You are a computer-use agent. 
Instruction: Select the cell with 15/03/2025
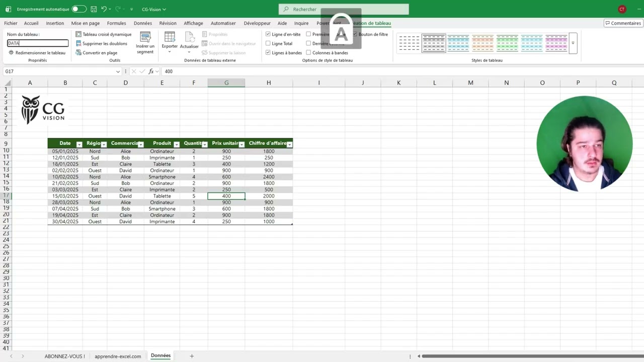(x=65, y=196)
